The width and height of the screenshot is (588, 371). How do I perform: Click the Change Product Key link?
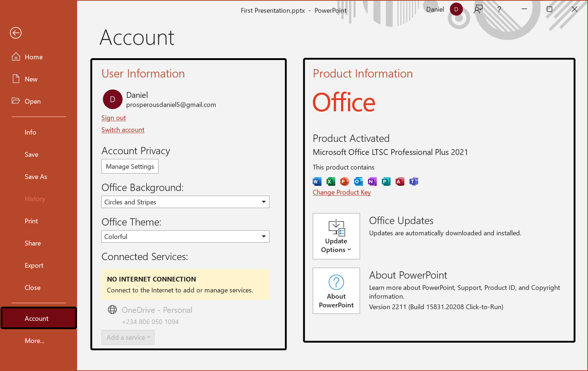341,192
